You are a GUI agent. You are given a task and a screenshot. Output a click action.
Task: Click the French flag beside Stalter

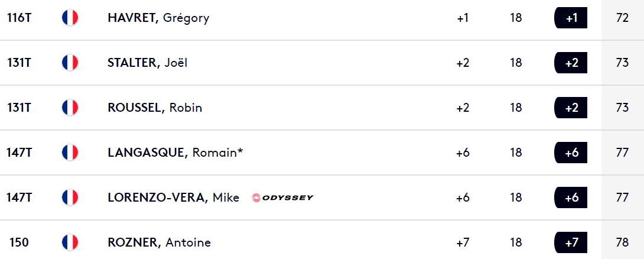pos(70,63)
